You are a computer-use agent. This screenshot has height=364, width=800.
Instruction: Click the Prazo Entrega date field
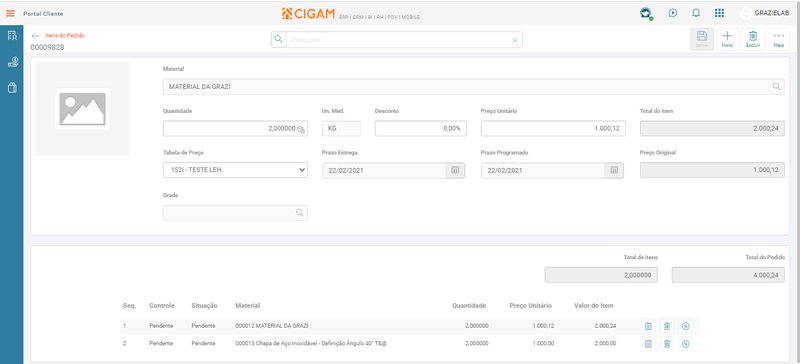coord(384,171)
